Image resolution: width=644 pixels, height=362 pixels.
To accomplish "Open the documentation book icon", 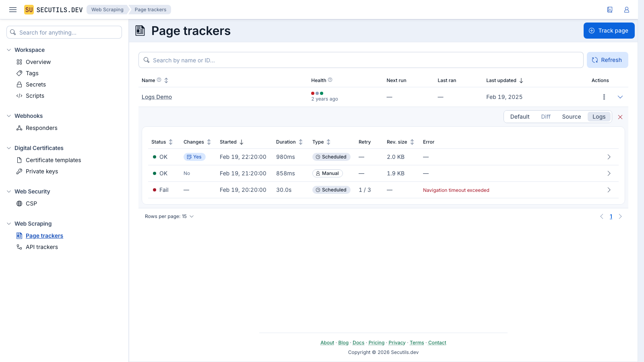I will [610, 10].
